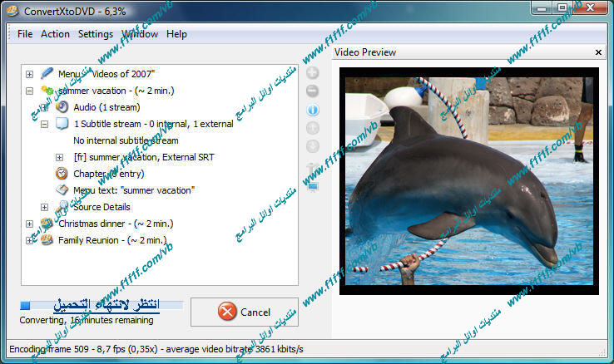The width and height of the screenshot is (614, 364).
Task: Click the grey plus add button in side toolbar
Action: tap(313, 73)
